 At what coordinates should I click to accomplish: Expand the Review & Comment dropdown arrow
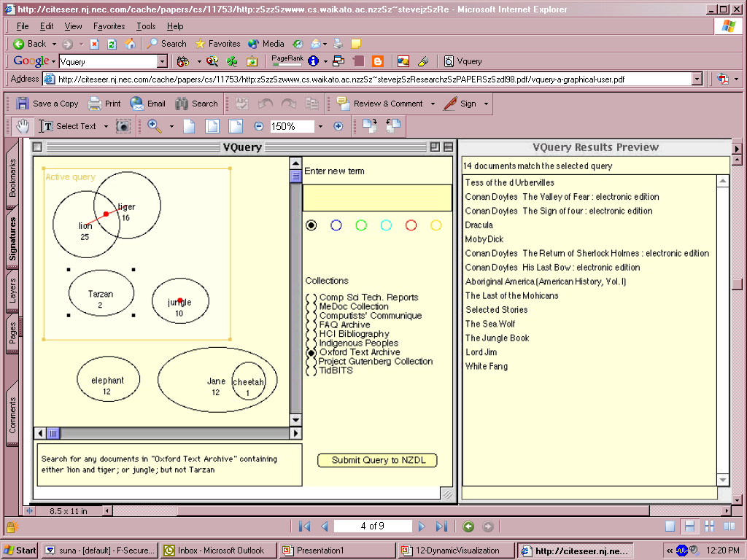pos(433,104)
